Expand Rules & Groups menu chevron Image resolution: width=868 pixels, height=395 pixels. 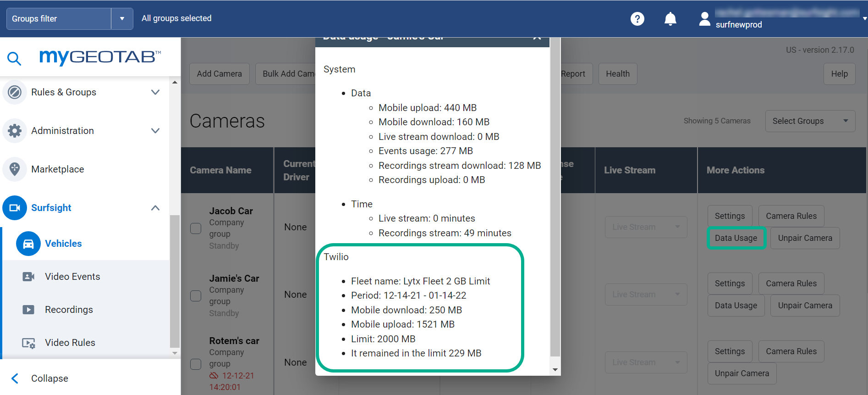(155, 92)
